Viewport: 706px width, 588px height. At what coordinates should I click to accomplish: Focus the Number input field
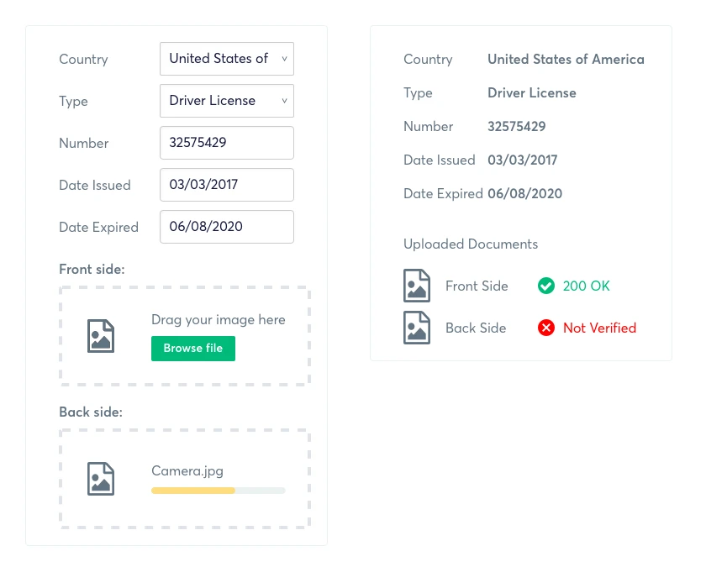coord(227,143)
